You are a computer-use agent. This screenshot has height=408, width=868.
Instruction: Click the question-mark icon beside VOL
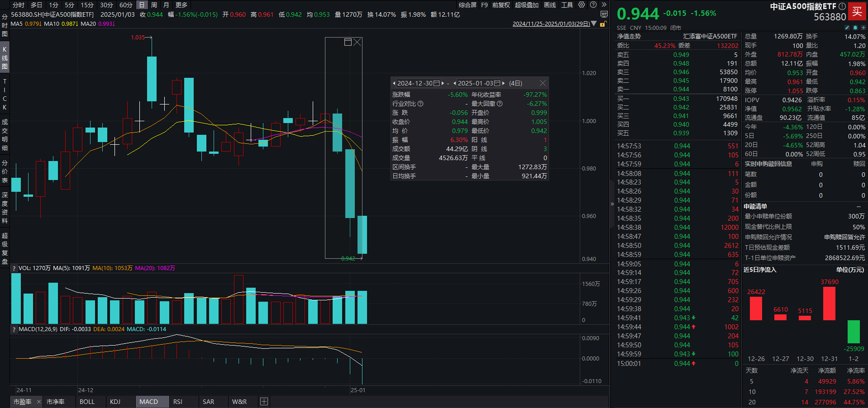click(14, 268)
